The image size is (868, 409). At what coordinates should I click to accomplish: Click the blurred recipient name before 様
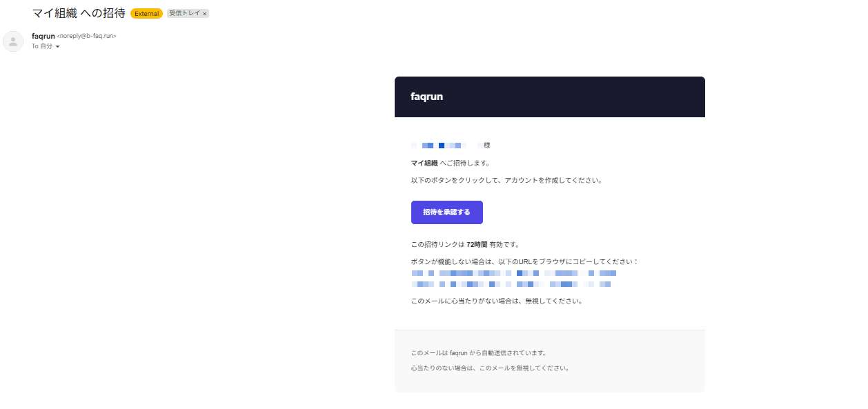[446, 146]
